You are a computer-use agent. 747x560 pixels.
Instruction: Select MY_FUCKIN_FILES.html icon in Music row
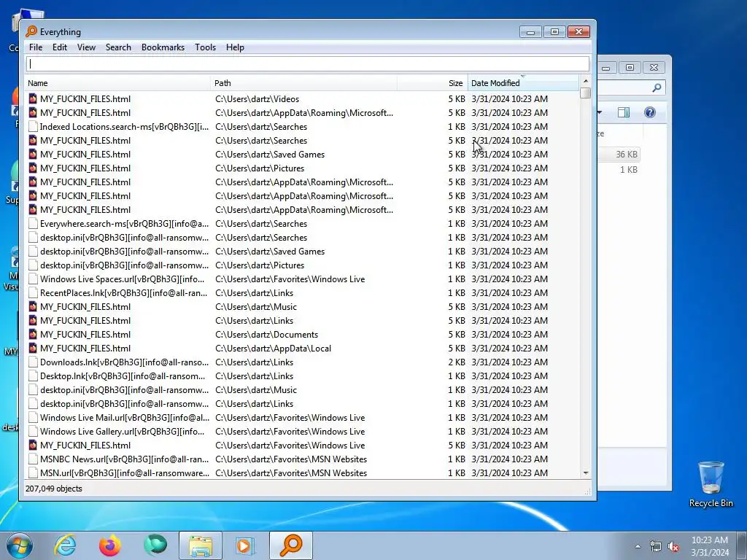[32, 307]
